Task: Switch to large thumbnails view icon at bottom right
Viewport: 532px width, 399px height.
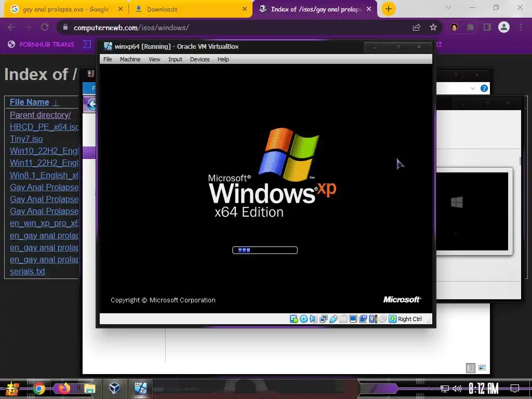Action: tap(482, 368)
